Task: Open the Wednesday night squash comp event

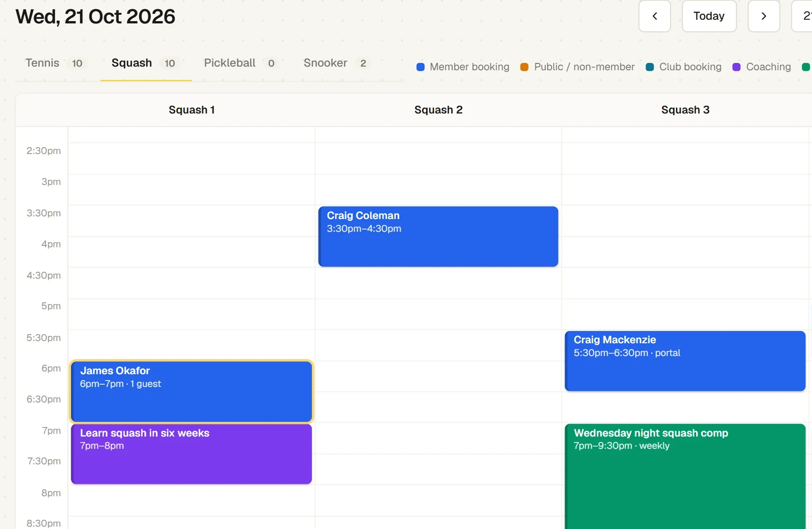Action: [685, 476]
